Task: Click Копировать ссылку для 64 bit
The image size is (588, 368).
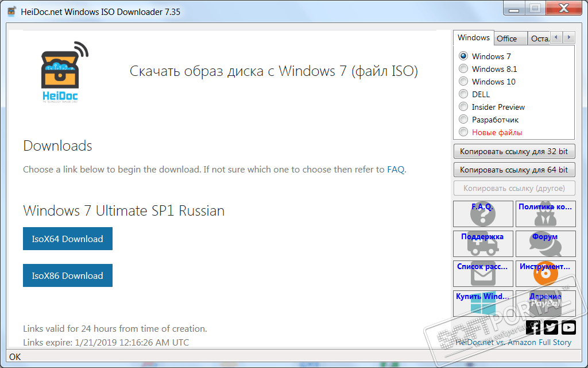Action: 514,170
